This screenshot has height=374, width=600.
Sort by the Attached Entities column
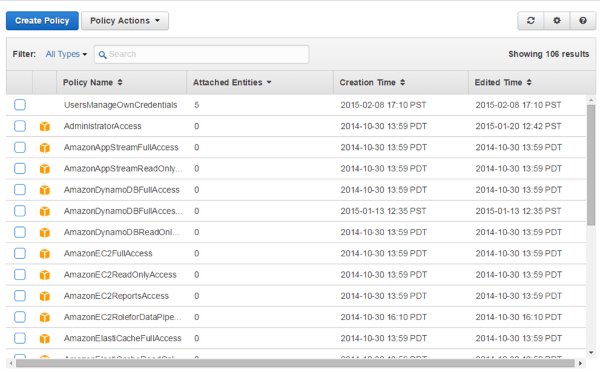click(x=232, y=82)
